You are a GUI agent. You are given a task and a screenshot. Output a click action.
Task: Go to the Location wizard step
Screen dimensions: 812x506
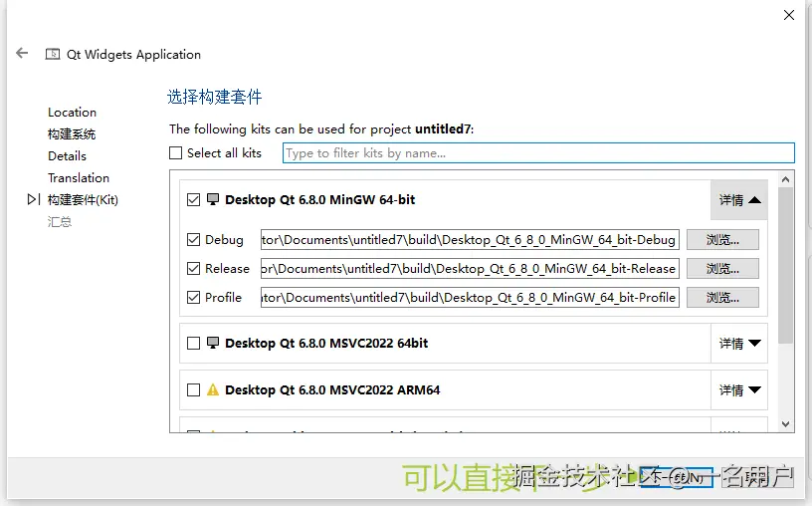pos(72,113)
